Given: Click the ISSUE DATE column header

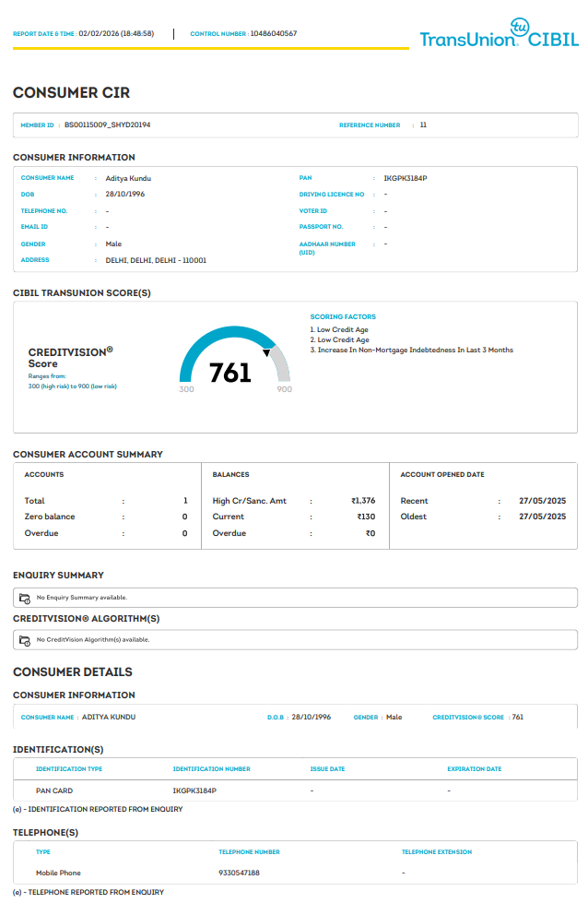Looking at the screenshot, I should [x=327, y=769].
